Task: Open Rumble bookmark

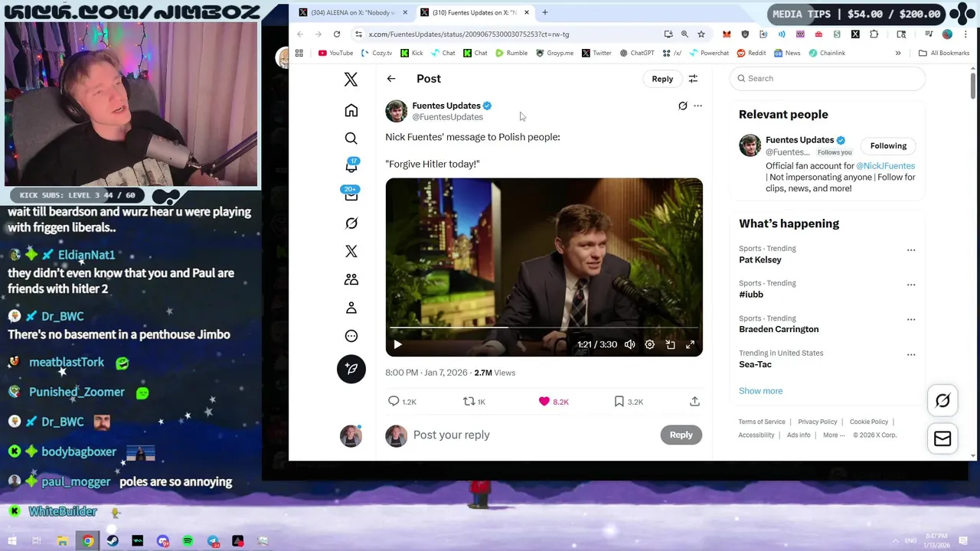Action: pos(511,54)
